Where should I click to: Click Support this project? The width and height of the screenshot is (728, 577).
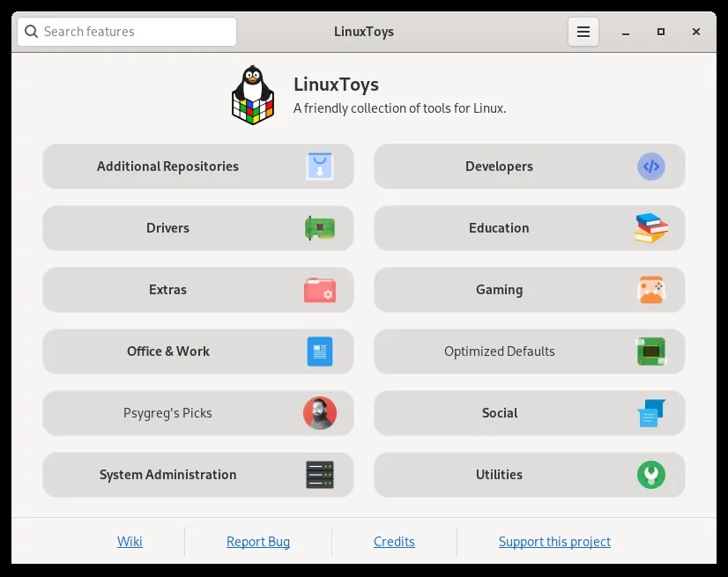click(x=554, y=542)
